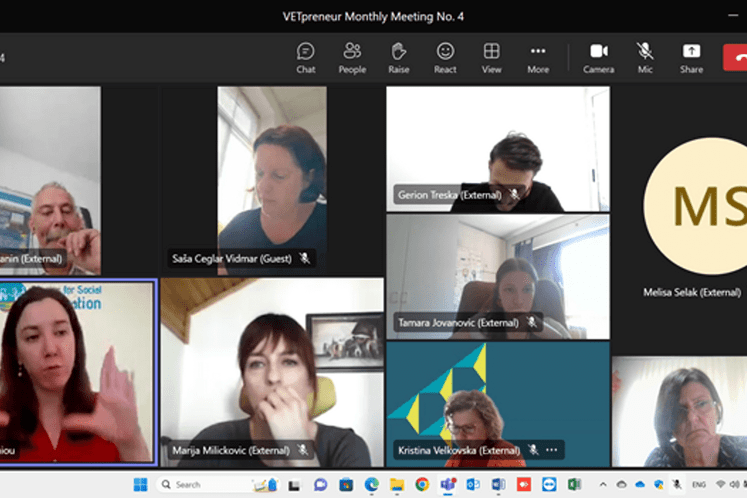Share your screen with Share button

pos(691,57)
